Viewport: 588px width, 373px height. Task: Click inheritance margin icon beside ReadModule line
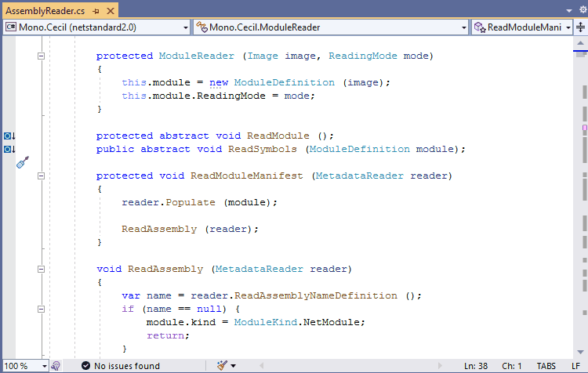click(x=9, y=136)
